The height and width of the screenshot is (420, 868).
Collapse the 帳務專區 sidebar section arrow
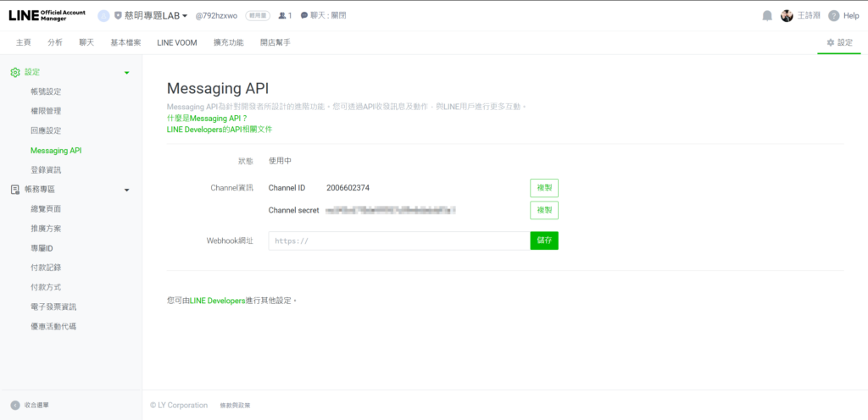coord(127,191)
